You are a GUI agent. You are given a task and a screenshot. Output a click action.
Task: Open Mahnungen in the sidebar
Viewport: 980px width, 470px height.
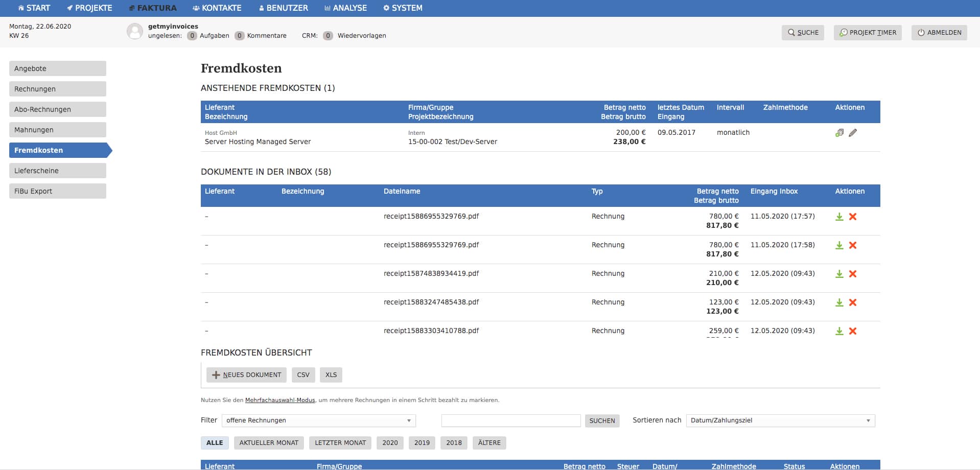pyautogui.click(x=58, y=130)
